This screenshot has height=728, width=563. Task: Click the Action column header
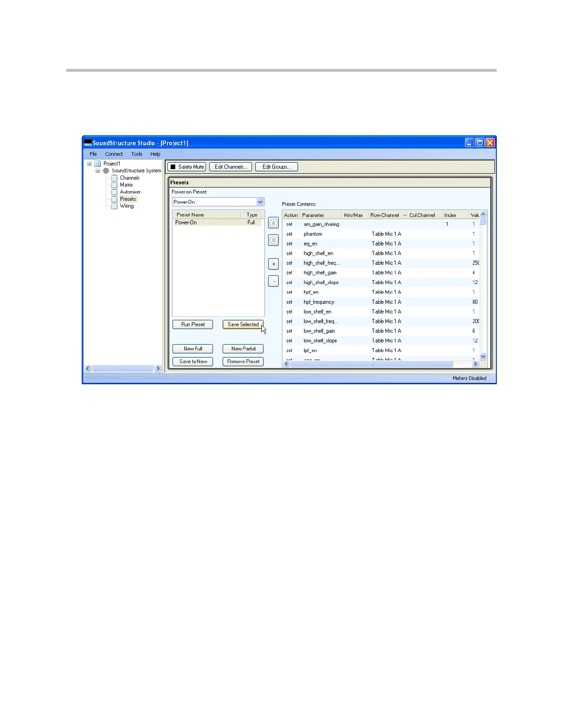click(291, 215)
